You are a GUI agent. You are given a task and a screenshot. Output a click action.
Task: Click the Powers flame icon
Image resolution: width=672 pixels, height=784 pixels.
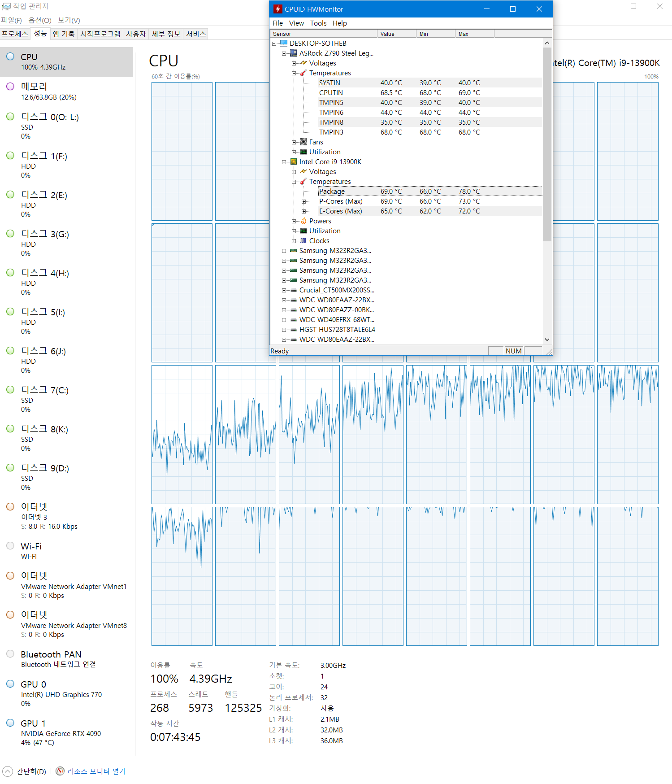click(x=303, y=221)
